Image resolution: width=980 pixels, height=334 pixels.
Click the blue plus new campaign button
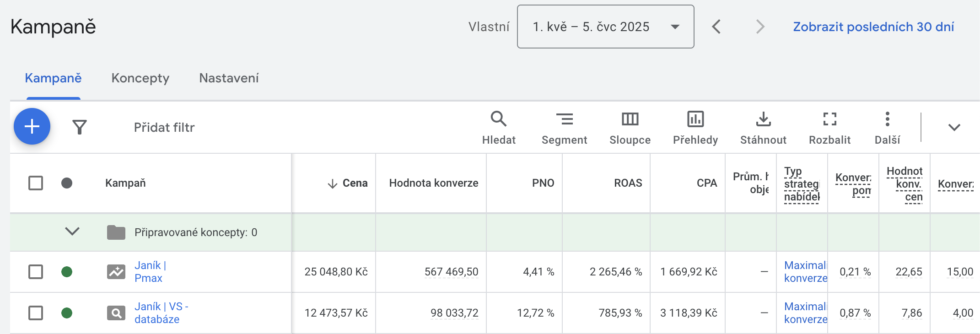point(32,127)
